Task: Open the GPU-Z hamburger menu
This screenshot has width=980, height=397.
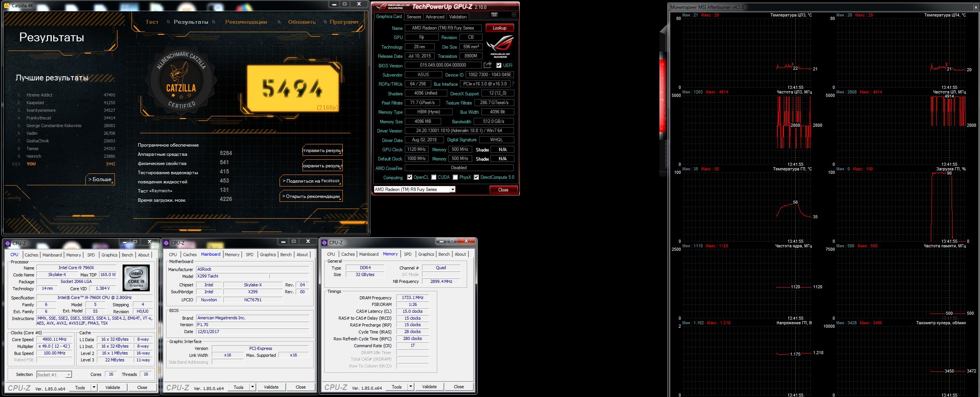Action: (514, 15)
